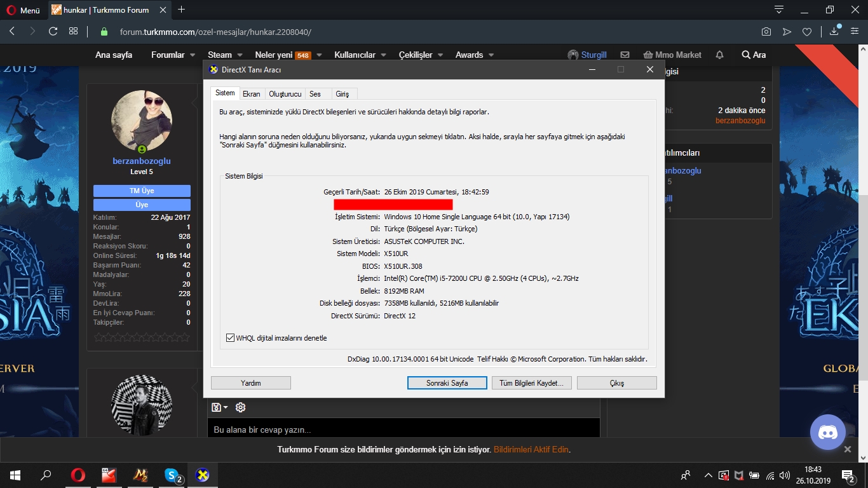Open forum search Ara

(754, 55)
